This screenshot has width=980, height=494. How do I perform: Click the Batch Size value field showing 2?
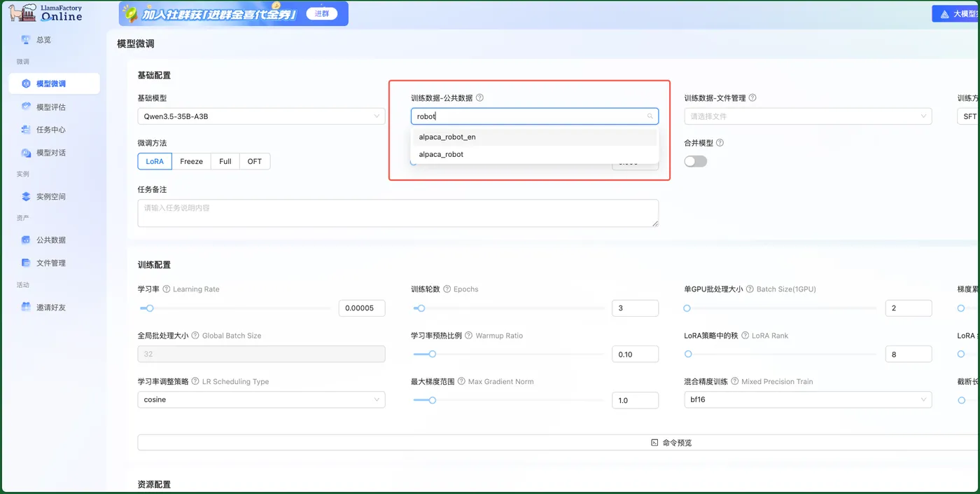[909, 308]
